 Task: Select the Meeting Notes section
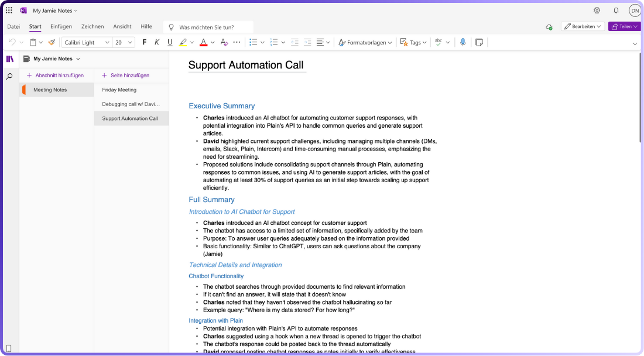[x=57, y=90]
